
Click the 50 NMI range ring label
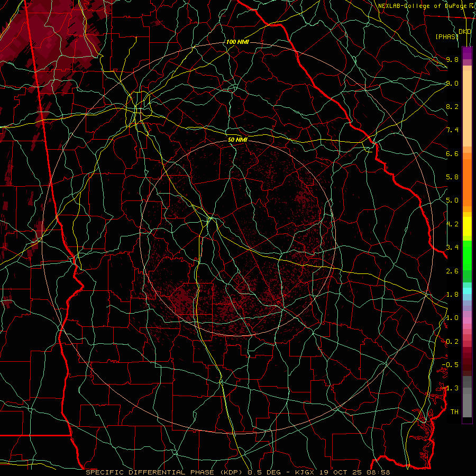[x=237, y=140]
